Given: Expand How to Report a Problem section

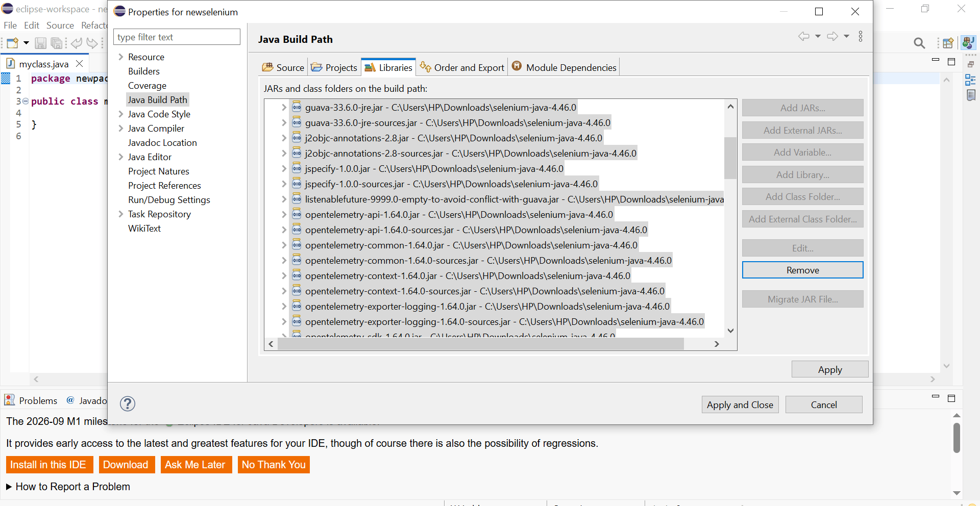Looking at the screenshot, I should coord(9,487).
